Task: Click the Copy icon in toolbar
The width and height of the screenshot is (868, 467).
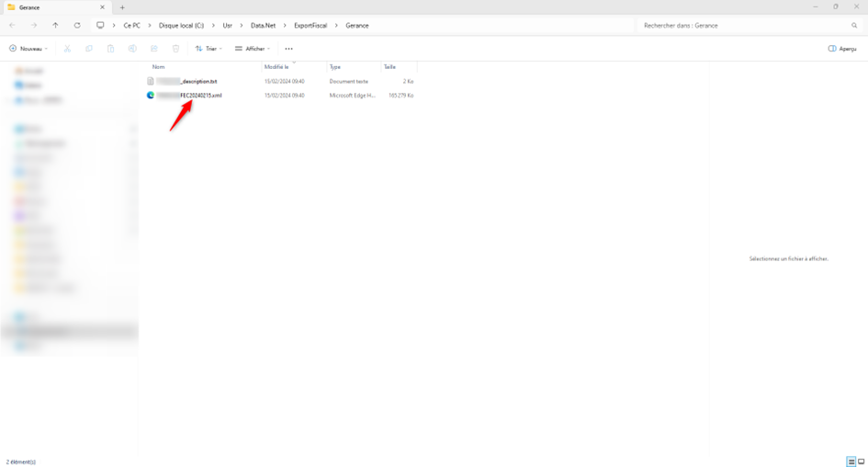Action: click(x=89, y=49)
